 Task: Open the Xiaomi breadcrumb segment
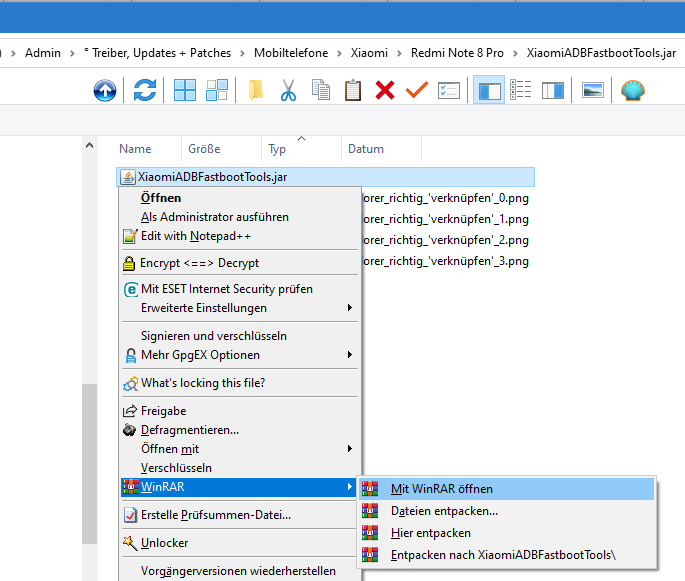point(369,53)
